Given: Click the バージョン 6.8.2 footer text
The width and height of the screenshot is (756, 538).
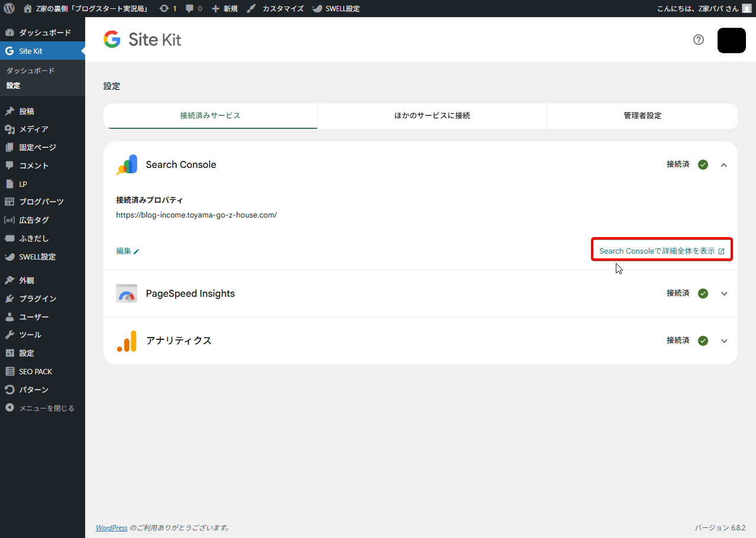Looking at the screenshot, I should 720,528.
